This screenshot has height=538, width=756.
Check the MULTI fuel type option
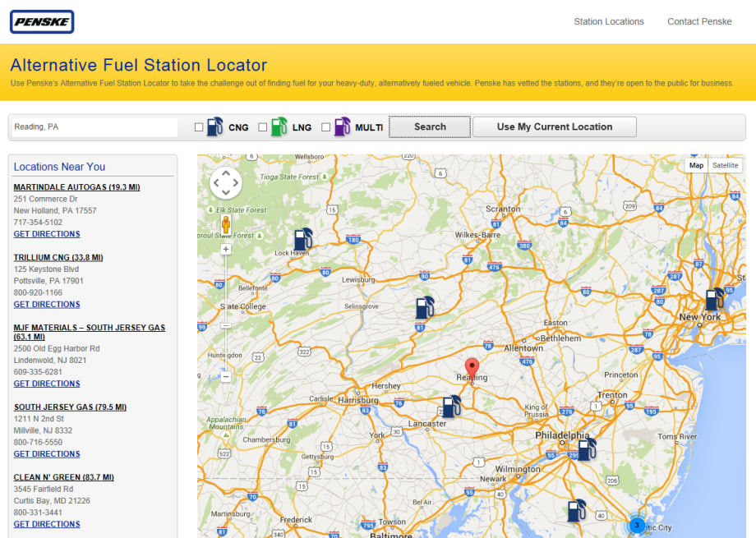(x=325, y=126)
